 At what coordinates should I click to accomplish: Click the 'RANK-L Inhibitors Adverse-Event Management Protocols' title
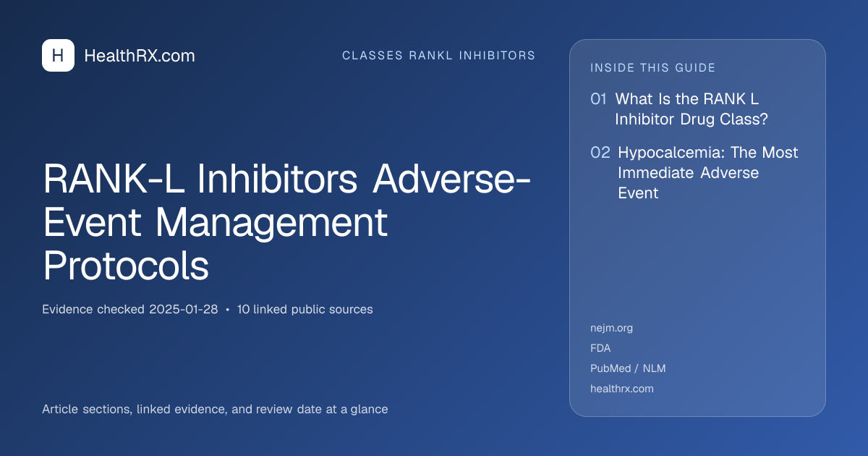tap(287, 224)
